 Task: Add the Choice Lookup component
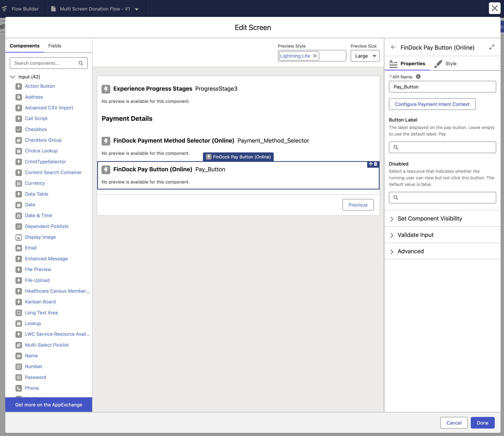[41, 151]
